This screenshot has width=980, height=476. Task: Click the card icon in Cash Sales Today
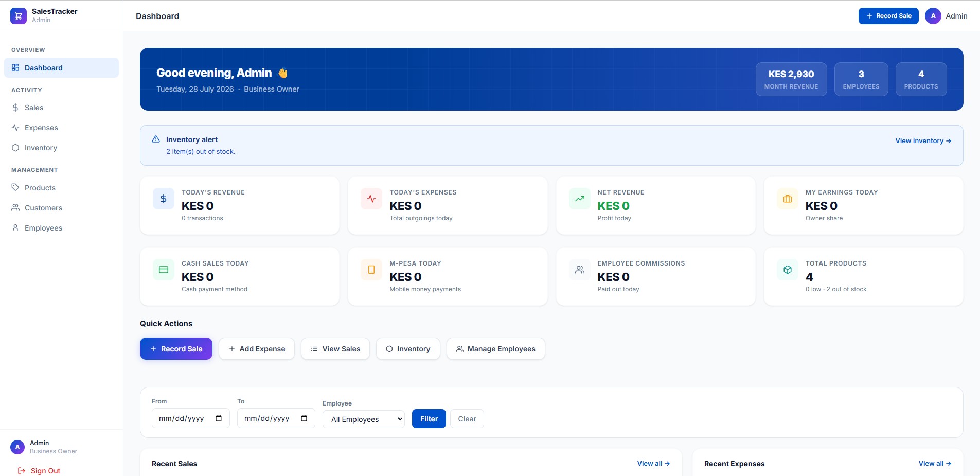point(164,270)
